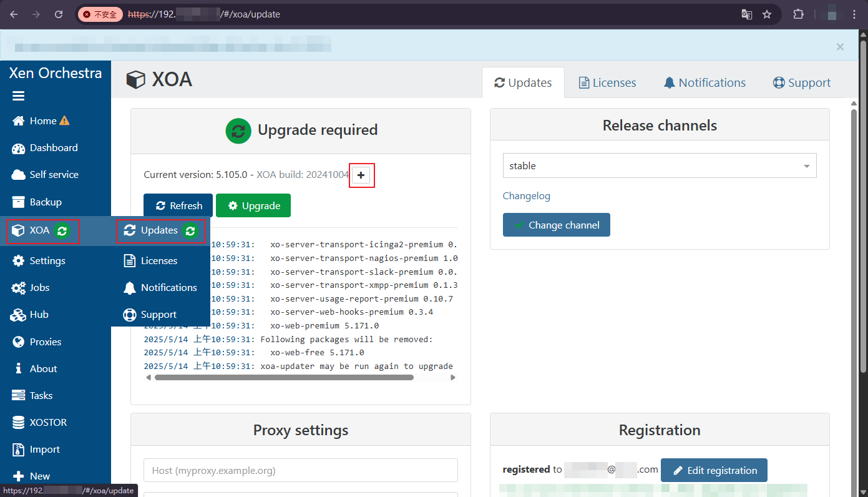This screenshot has height=497, width=868.
Task: Open Settings in sidebar
Action: (39, 261)
